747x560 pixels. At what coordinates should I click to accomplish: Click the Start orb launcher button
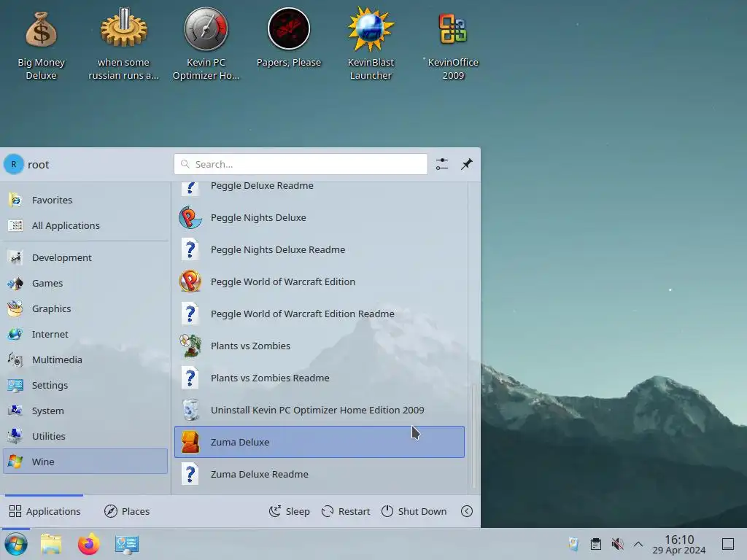(x=16, y=544)
